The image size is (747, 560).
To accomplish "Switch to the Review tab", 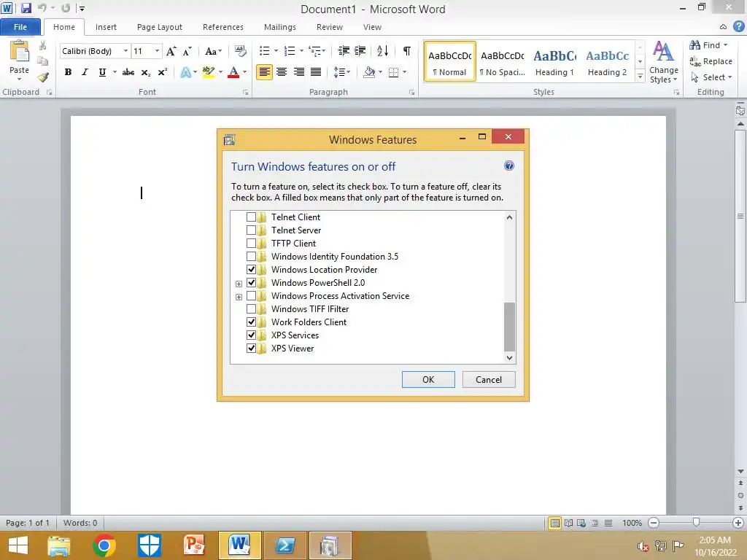I will pyautogui.click(x=330, y=27).
